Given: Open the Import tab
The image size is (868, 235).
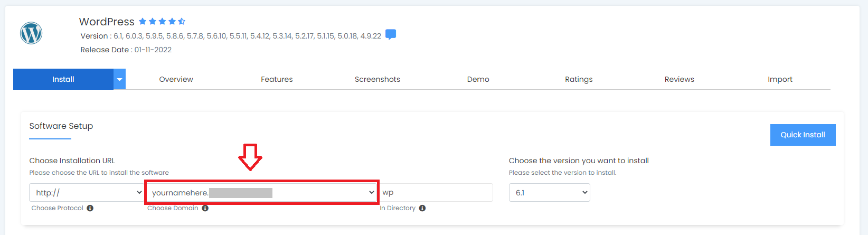Looking at the screenshot, I should (x=780, y=79).
